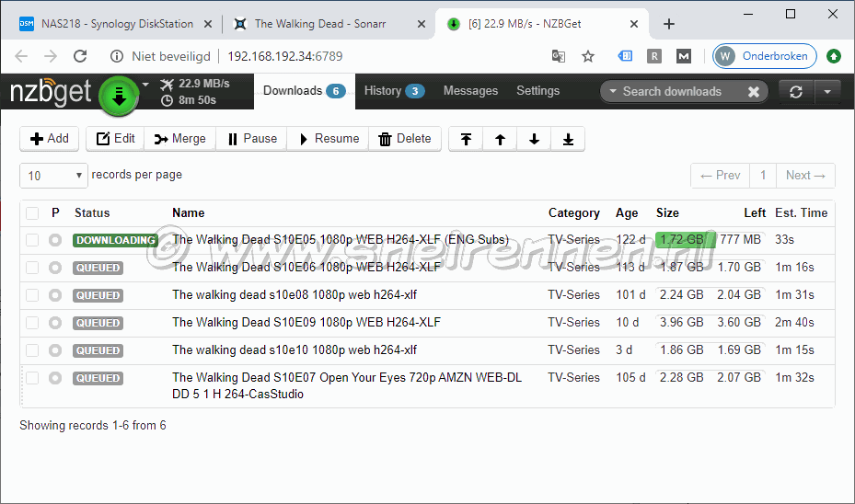Go to the Prev page
This screenshot has width=855, height=504.
(x=721, y=176)
